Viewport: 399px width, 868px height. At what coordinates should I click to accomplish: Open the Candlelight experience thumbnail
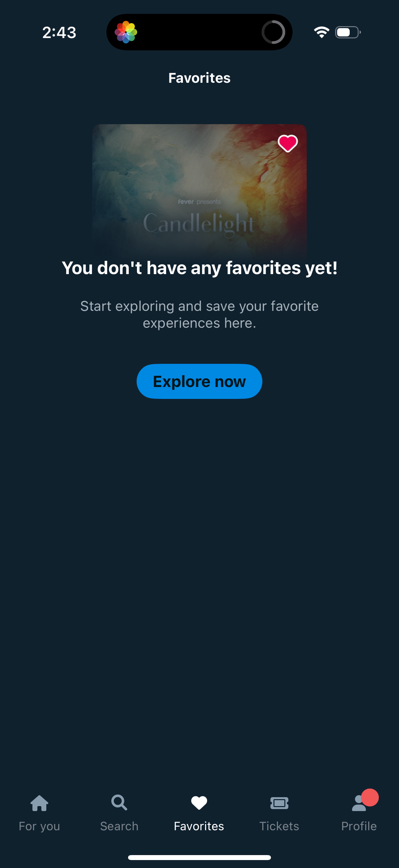199,191
